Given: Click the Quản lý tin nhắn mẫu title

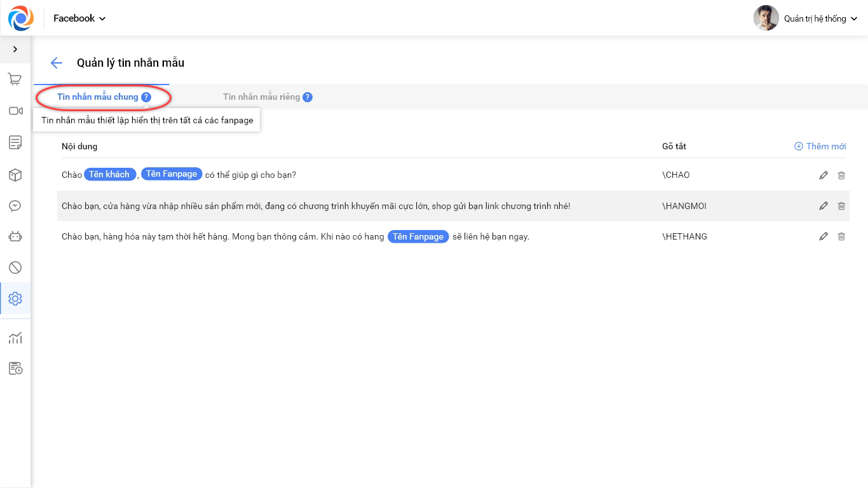Looking at the screenshot, I should tap(131, 63).
